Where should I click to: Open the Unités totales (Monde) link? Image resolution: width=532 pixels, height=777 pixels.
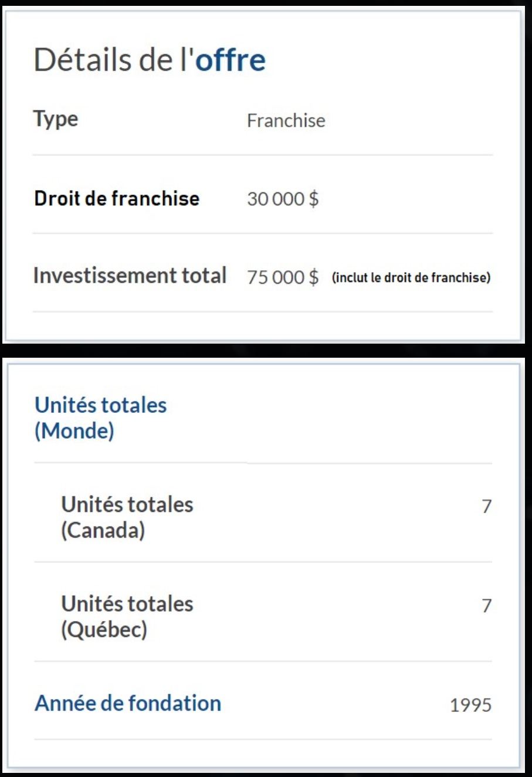(x=101, y=418)
